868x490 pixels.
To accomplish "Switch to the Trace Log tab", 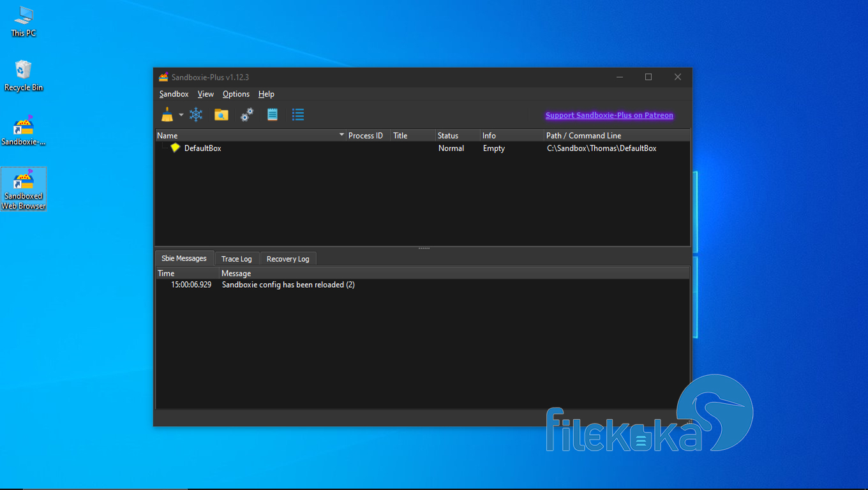I will click(x=237, y=259).
